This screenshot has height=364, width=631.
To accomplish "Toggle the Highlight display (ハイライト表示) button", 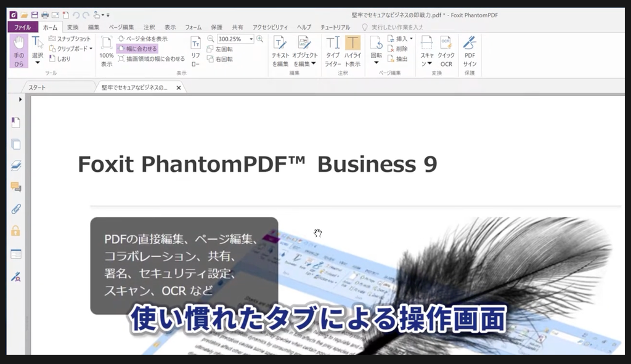I will (x=352, y=51).
